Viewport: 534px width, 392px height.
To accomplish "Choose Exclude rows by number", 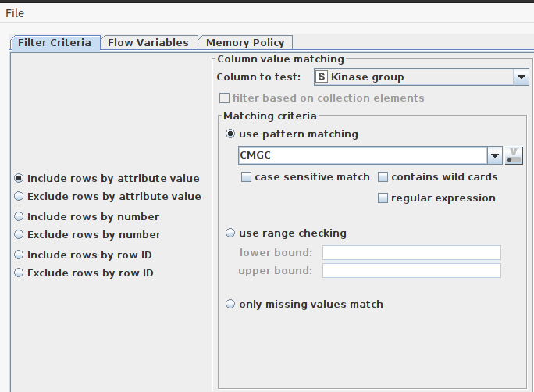I will pyautogui.click(x=20, y=235).
